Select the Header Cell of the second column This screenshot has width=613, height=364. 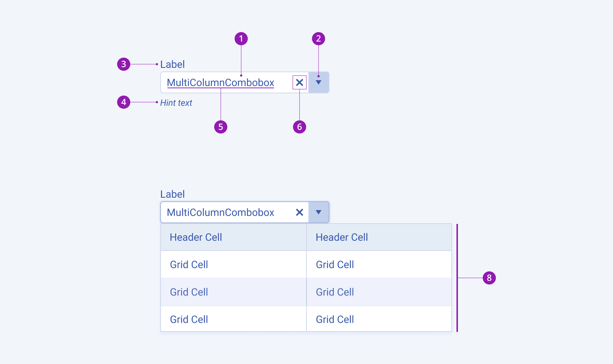(x=379, y=237)
